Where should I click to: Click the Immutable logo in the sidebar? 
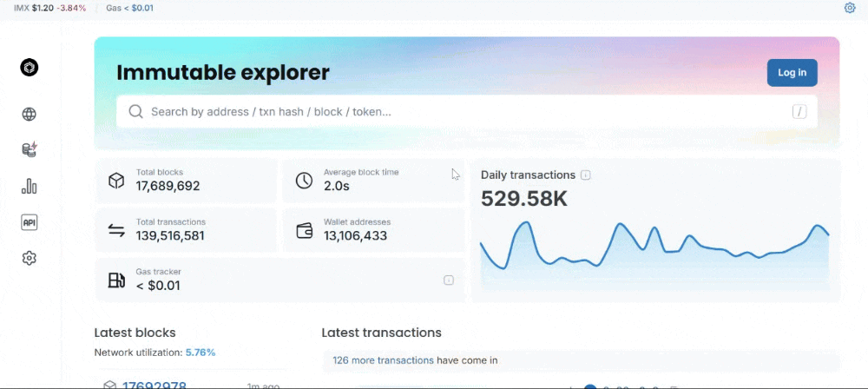point(29,68)
